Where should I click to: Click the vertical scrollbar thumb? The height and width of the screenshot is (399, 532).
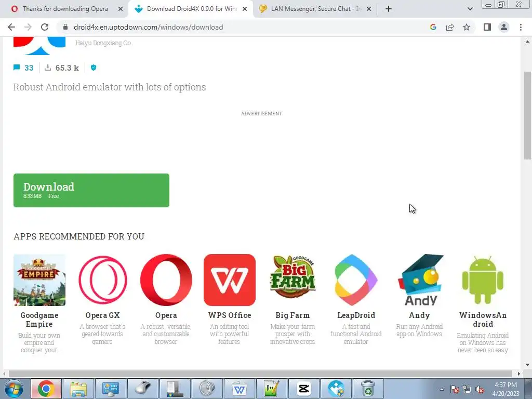(527, 115)
